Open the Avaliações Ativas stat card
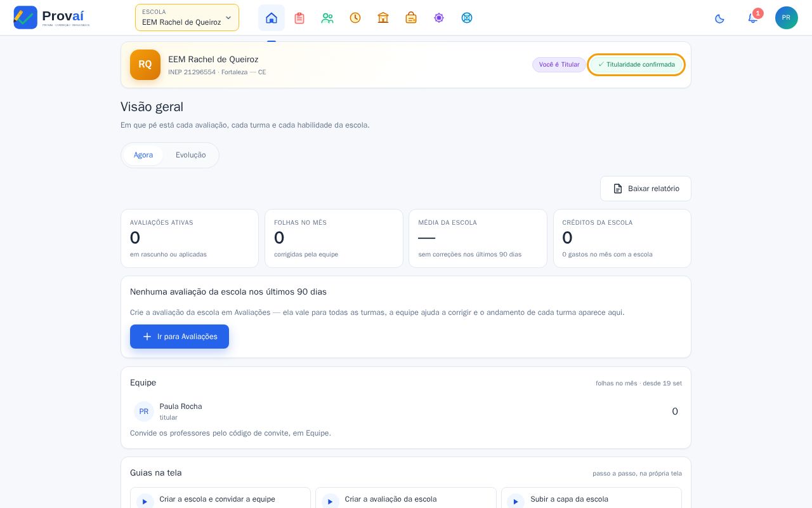Screen dimensions: 812x508 (190, 238)
